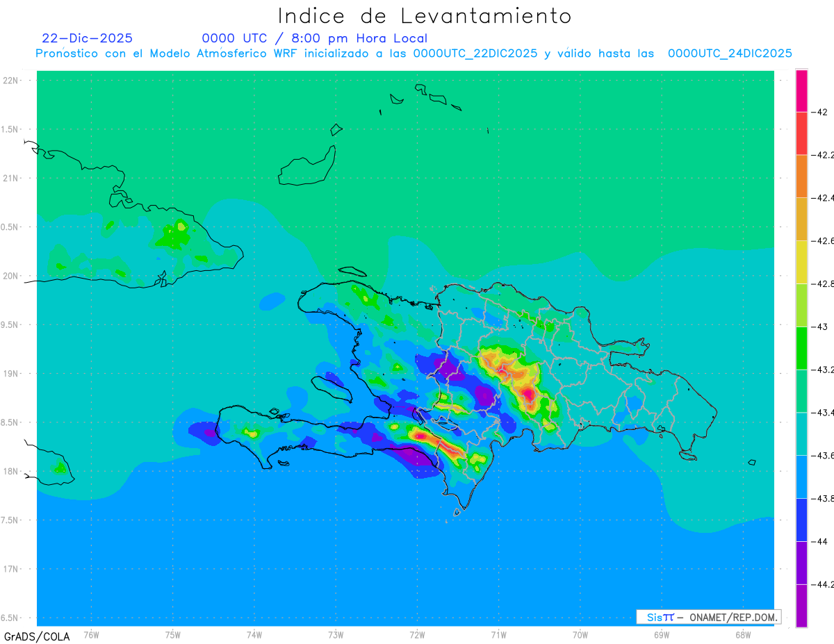Click the bright green swatch between -43 and -43.2
The image size is (834, 644).
point(801,348)
